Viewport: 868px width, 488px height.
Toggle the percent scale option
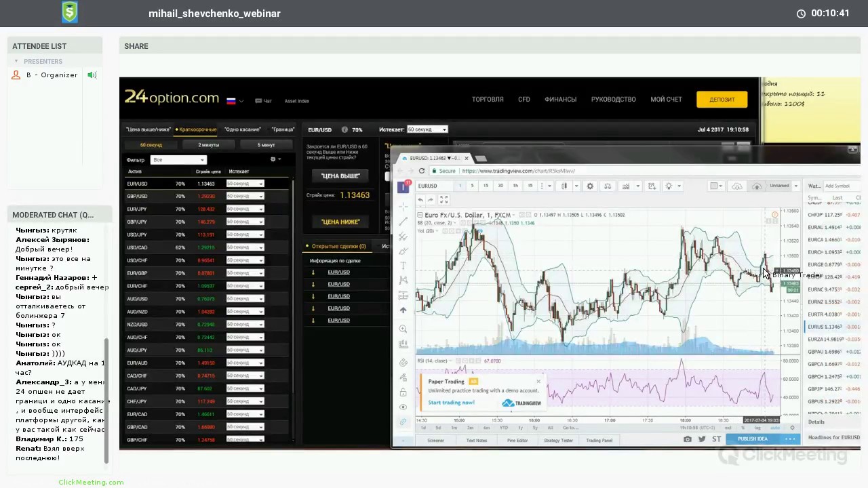743,428
